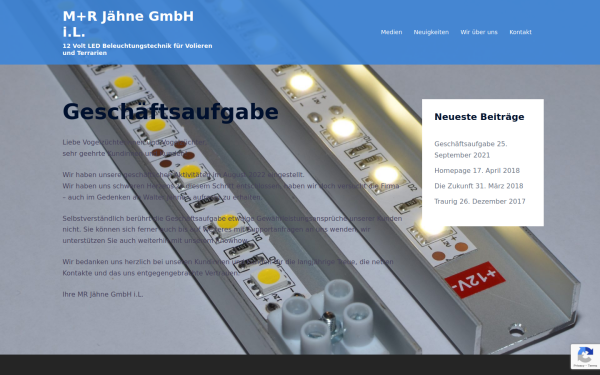Screen dimensions: 600x375
Task: Open the Geschäftsaufgabe recent post link
Action: (x=465, y=144)
